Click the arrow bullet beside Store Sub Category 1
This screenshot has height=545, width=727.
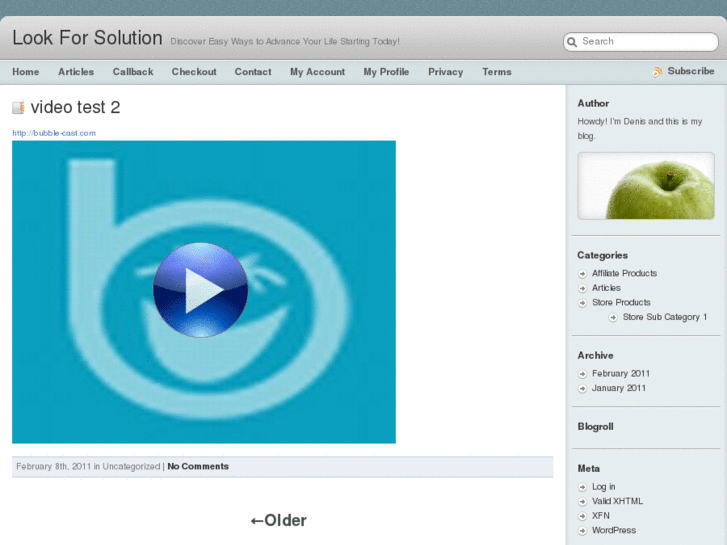pos(613,317)
